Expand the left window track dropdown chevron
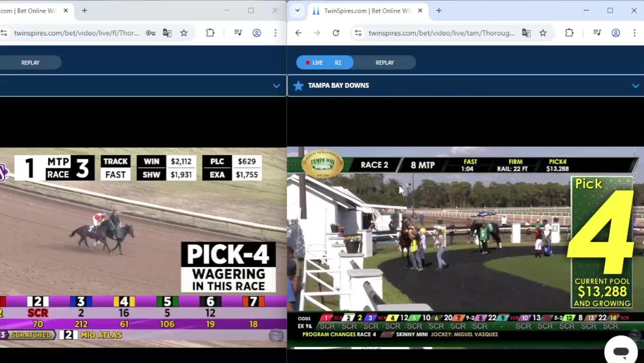This screenshot has width=644, height=363. coord(276,86)
